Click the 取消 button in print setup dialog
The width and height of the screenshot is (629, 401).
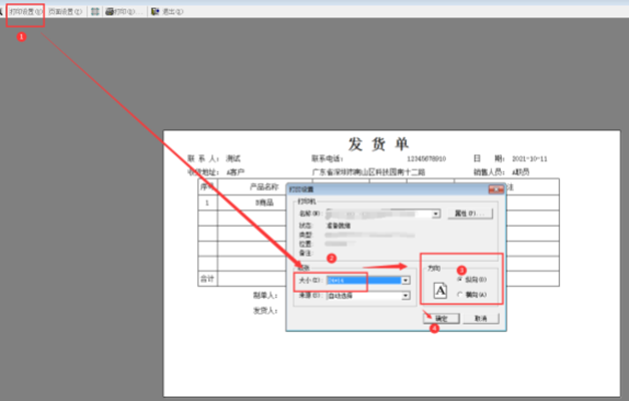(481, 318)
